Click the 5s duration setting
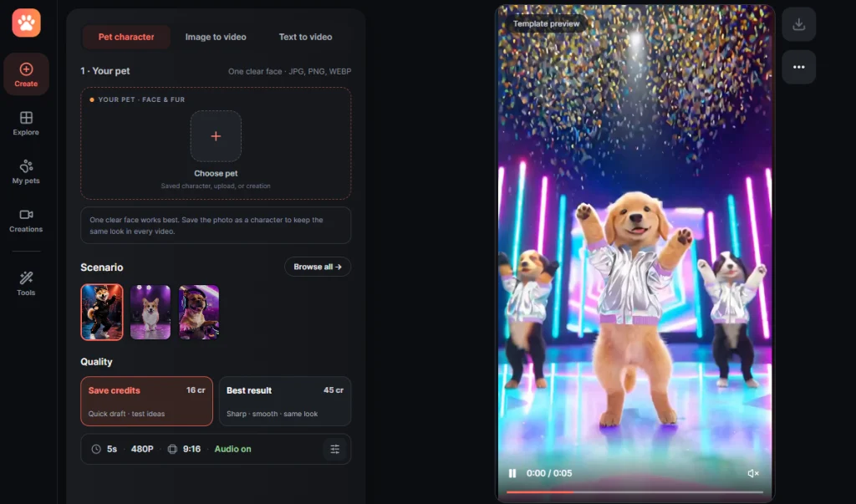The height and width of the screenshot is (504, 856). point(112,449)
